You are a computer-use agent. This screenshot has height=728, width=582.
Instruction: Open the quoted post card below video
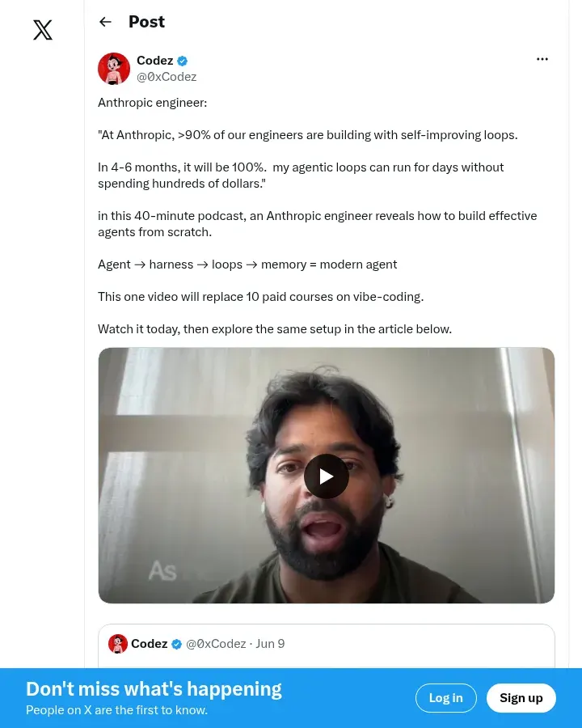327,646
